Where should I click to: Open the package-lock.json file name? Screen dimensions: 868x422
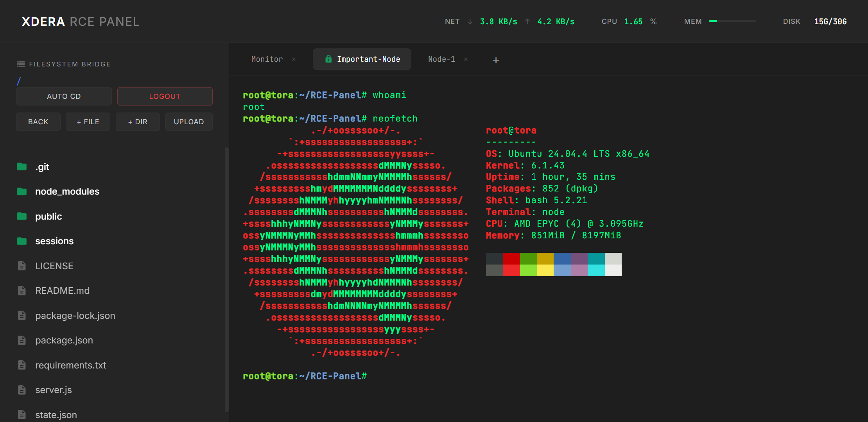(75, 316)
